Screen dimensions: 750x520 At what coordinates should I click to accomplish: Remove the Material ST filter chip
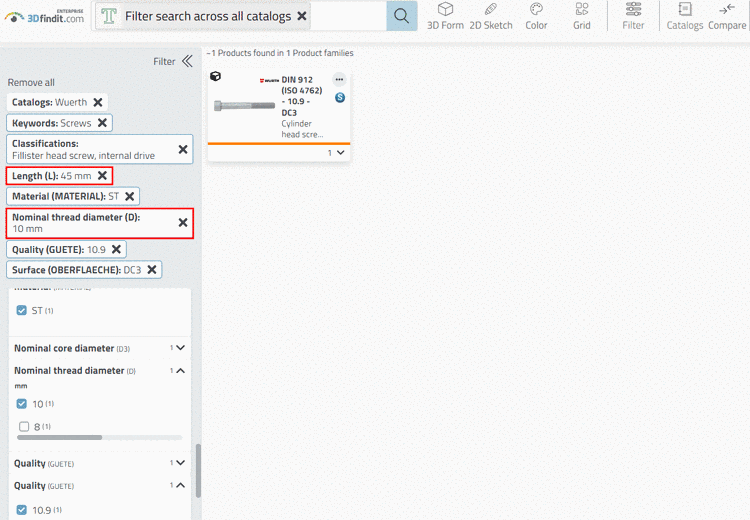(130, 196)
